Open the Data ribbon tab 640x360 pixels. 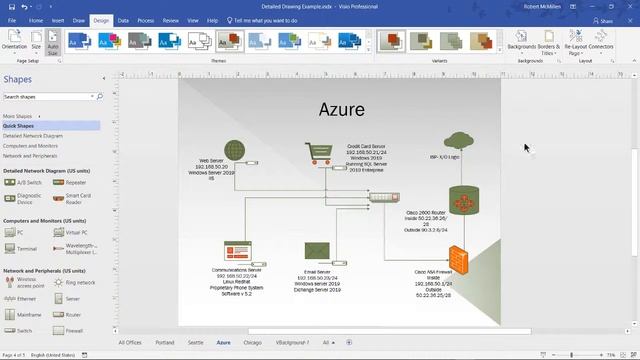pyautogui.click(x=123, y=20)
